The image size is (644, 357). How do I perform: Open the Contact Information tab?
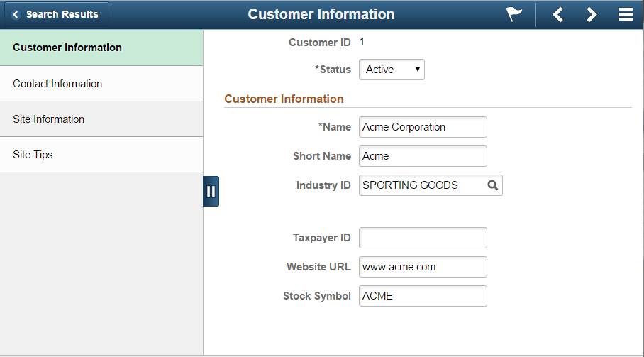click(x=101, y=84)
